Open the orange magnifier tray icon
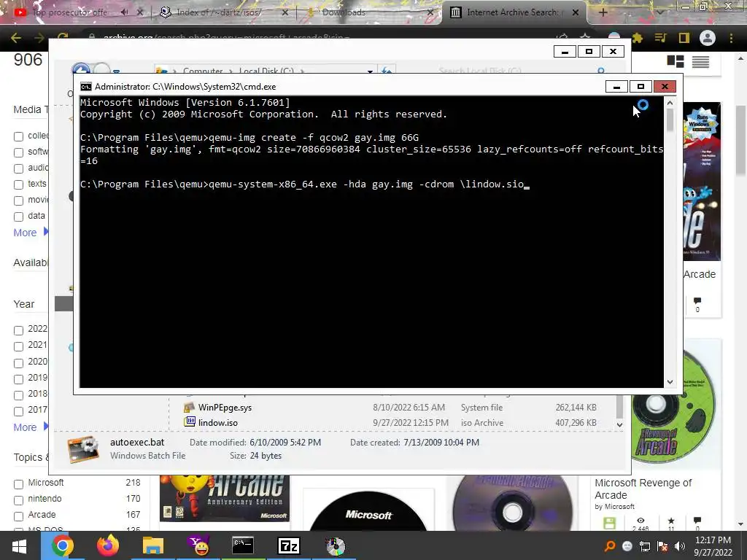747x560 pixels. point(609,546)
